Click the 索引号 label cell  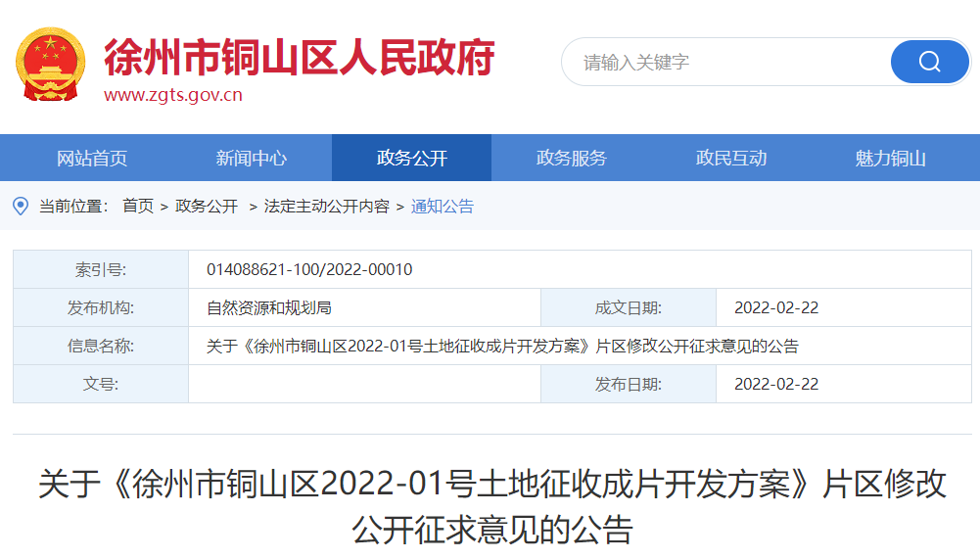click(101, 269)
